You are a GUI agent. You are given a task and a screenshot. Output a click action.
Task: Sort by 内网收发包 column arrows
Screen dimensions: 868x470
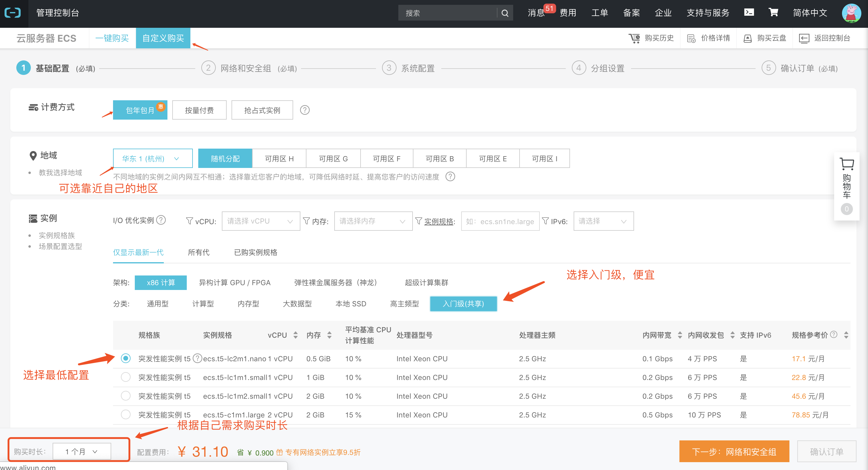click(x=733, y=335)
